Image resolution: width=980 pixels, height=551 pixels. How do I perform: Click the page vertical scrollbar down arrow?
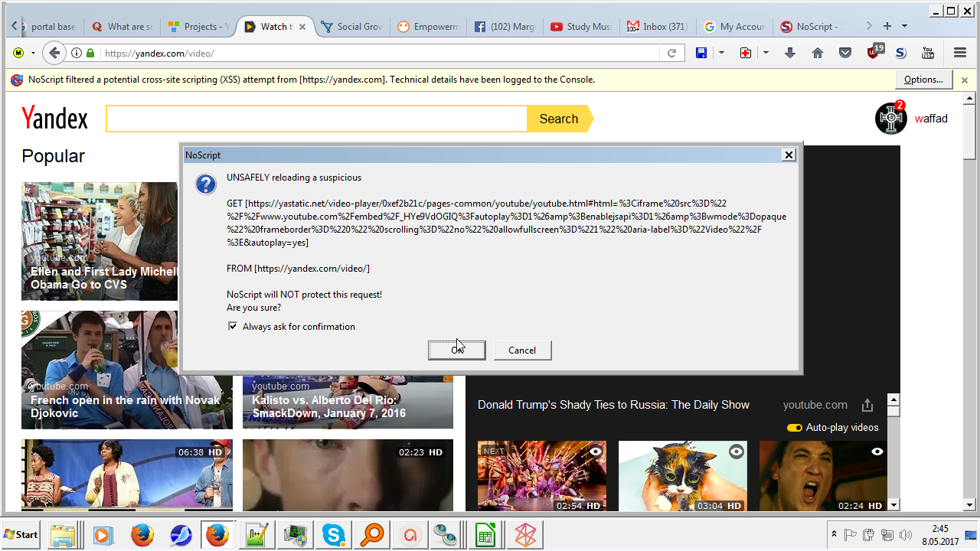[x=969, y=505]
